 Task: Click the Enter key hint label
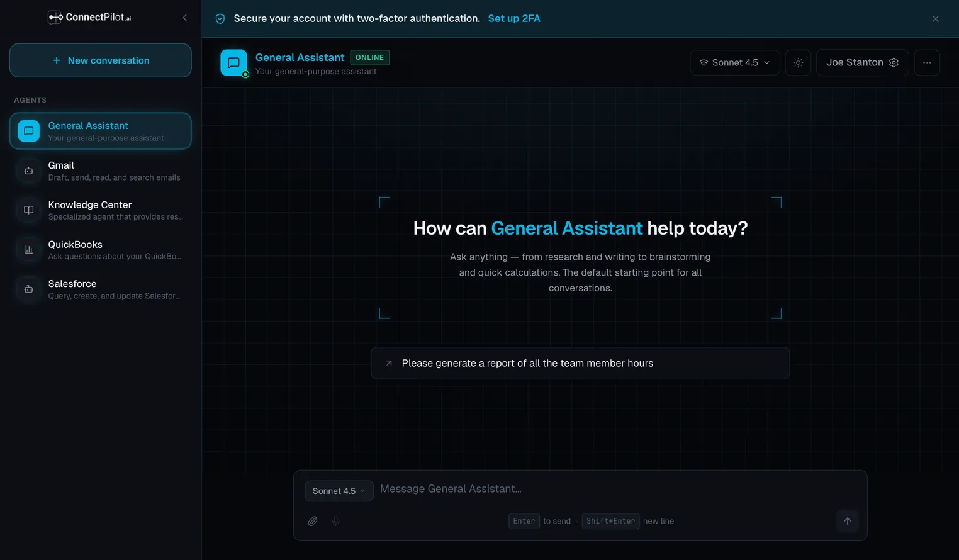524,521
